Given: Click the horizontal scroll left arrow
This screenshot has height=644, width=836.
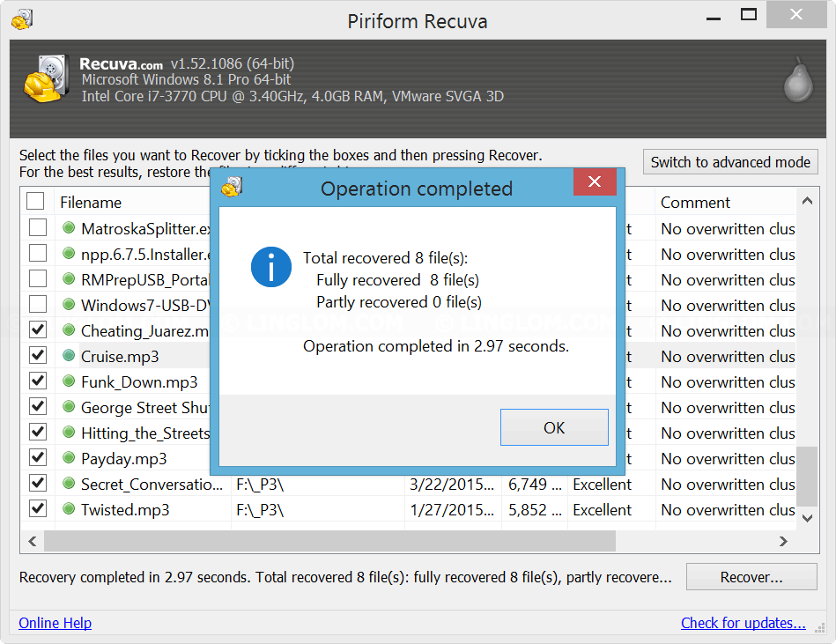Looking at the screenshot, I should 33,542.
